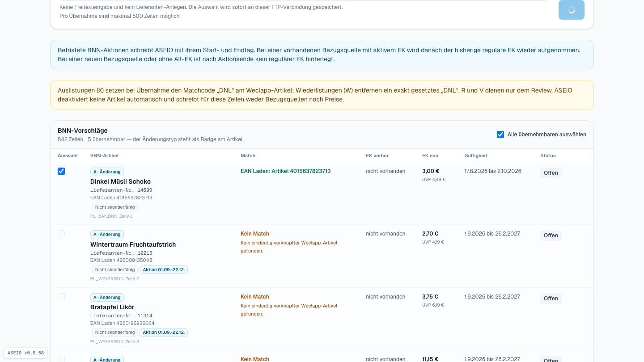The height and width of the screenshot is (362, 644).
Task: Click 'Kein Match' in the Wintertraum Fruchtaufstrich row
Action: [255, 234]
